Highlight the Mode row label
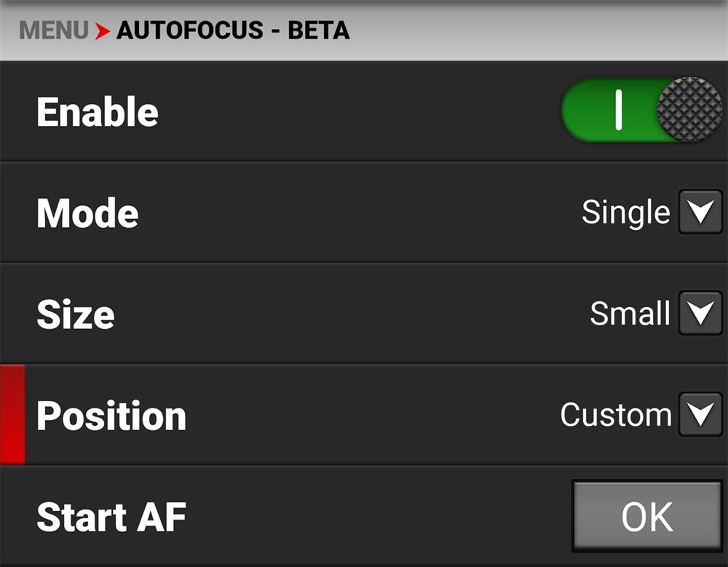Viewport: 728px width, 567px height. [x=87, y=213]
